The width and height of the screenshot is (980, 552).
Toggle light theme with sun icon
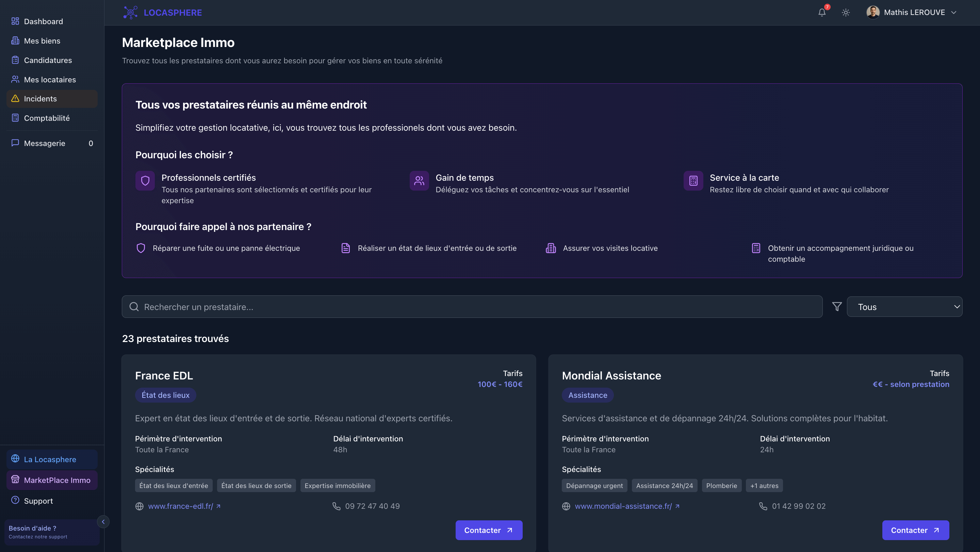coord(845,13)
